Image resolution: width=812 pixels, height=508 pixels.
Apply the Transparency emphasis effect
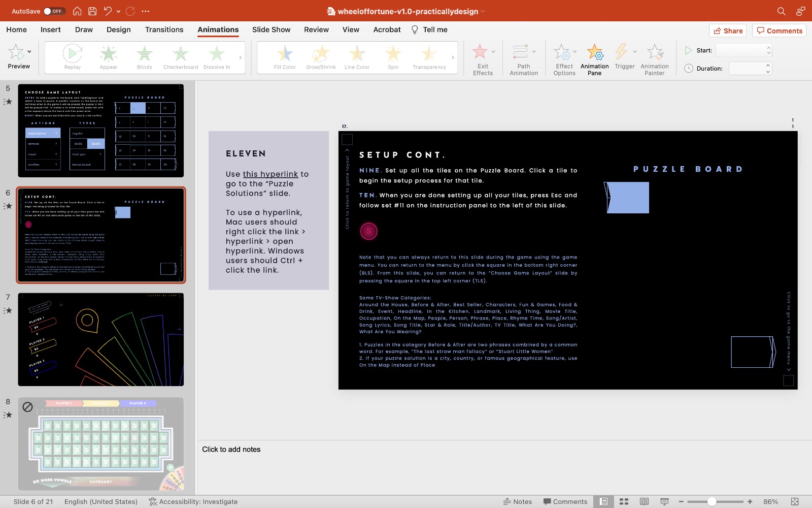429,57
